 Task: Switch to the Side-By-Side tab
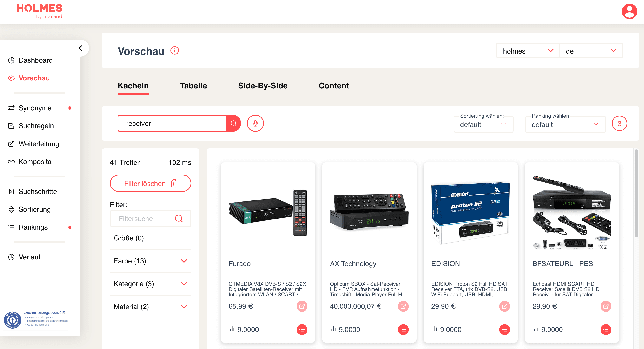(x=262, y=86)
